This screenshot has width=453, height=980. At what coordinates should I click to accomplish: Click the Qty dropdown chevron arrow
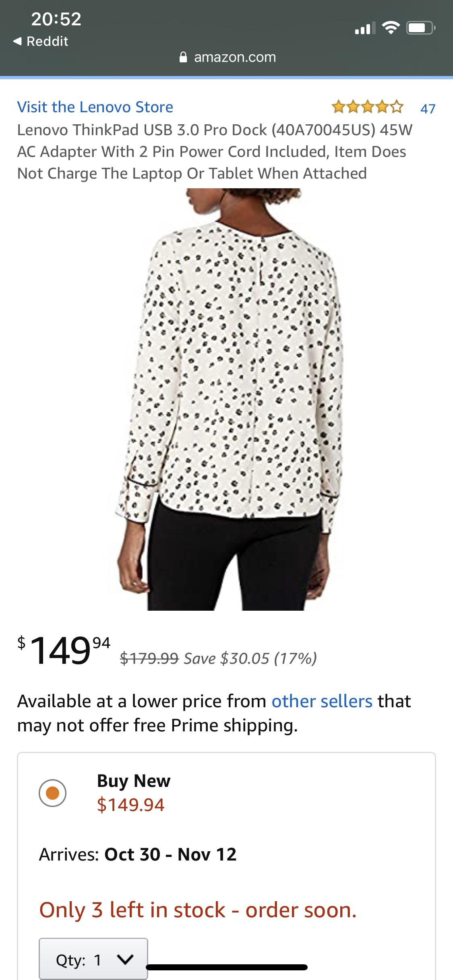(125, 960)
